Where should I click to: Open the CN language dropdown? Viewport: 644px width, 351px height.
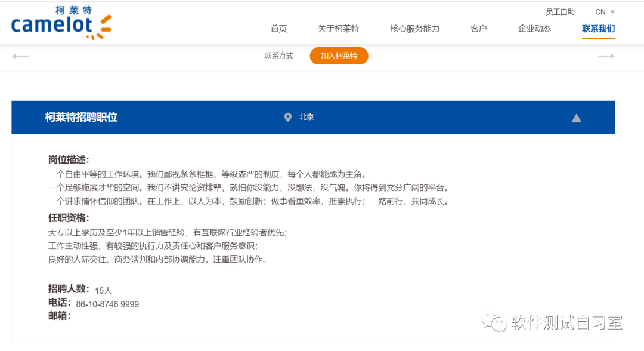pos(602,11)
